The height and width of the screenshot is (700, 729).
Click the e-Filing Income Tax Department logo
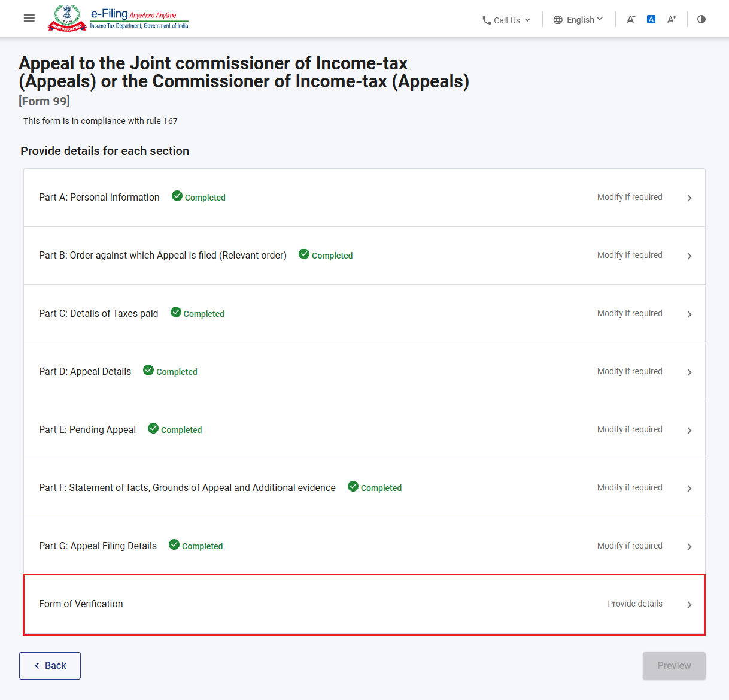pyautogui.click(x=119, y=18)
